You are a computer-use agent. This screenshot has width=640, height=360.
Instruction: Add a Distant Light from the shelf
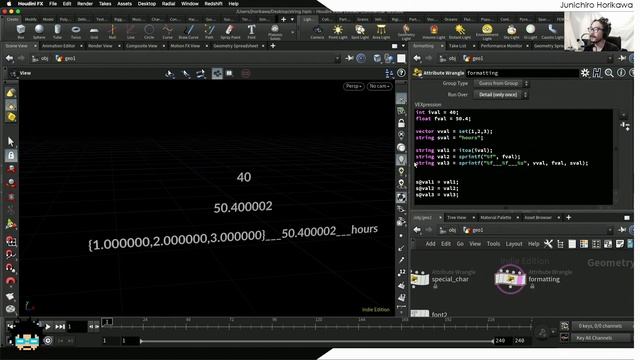(460, 31)
